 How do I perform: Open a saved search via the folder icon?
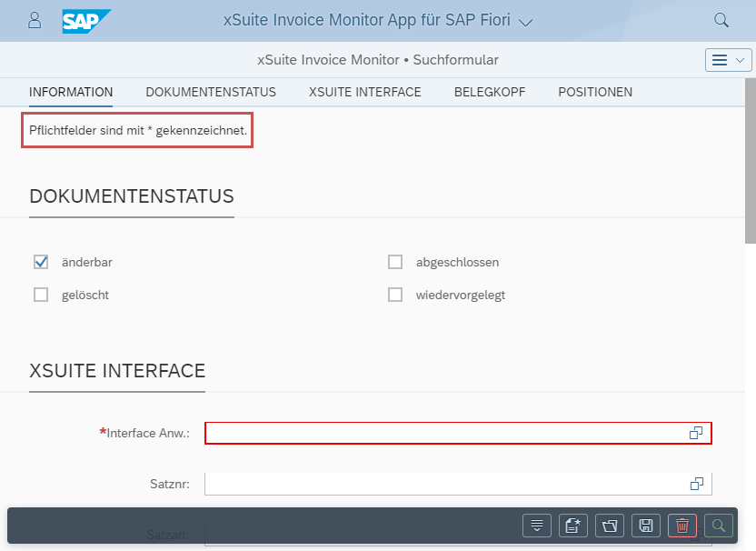tap(609, 526)
